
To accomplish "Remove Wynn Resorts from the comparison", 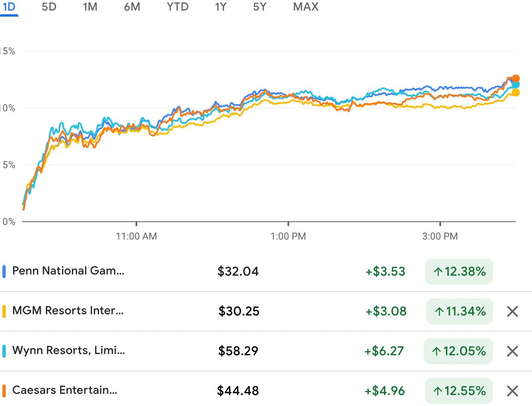I will click(513, 351).
